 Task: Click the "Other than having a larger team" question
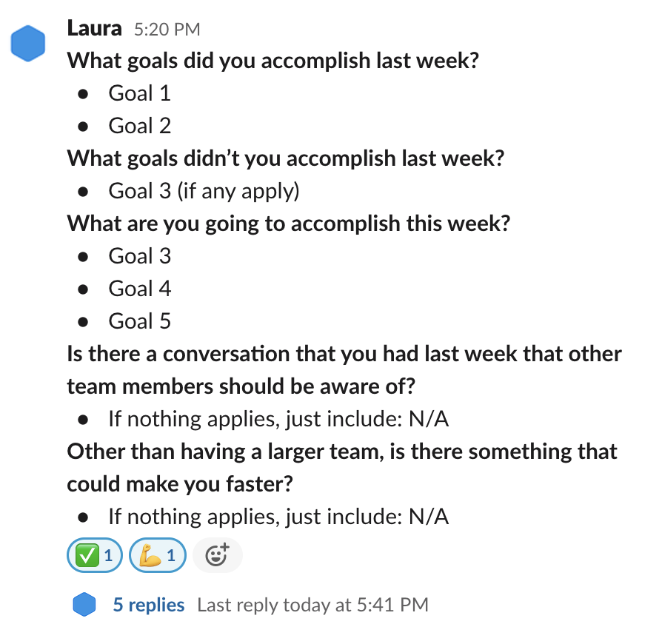coord(342,452)
